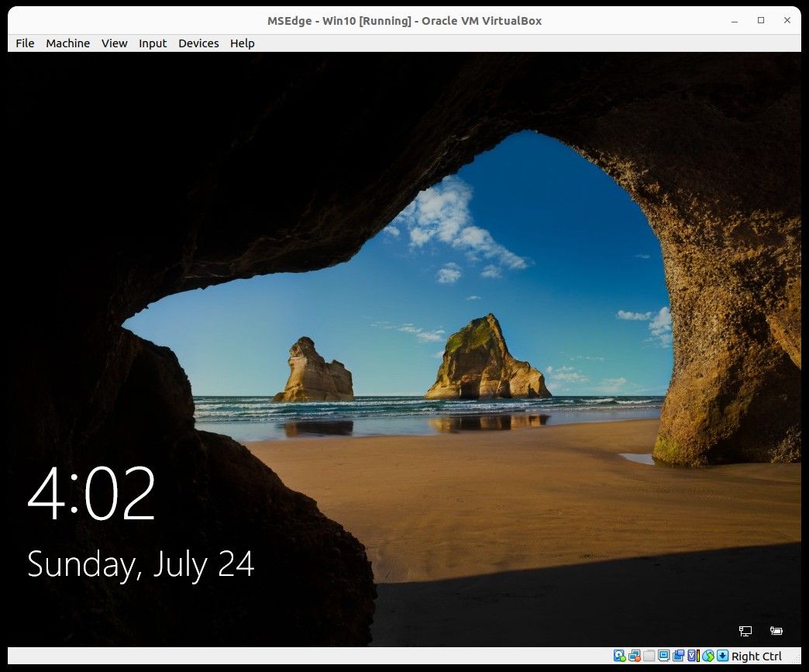Open the File menu
This screenshot has width=809, height=672.
click(x=24, y=43)
